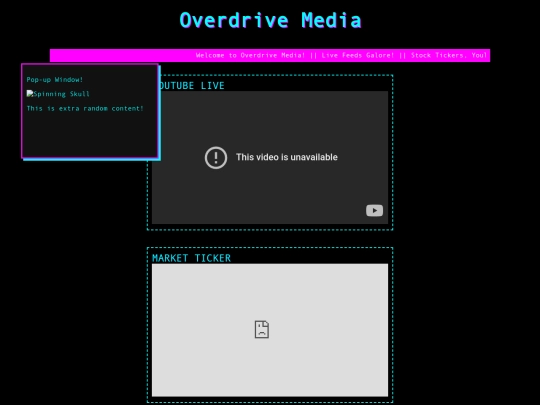Click 'This video is unavailable' message
Viewport: 540px width, 405px height.
coord(287,157)
